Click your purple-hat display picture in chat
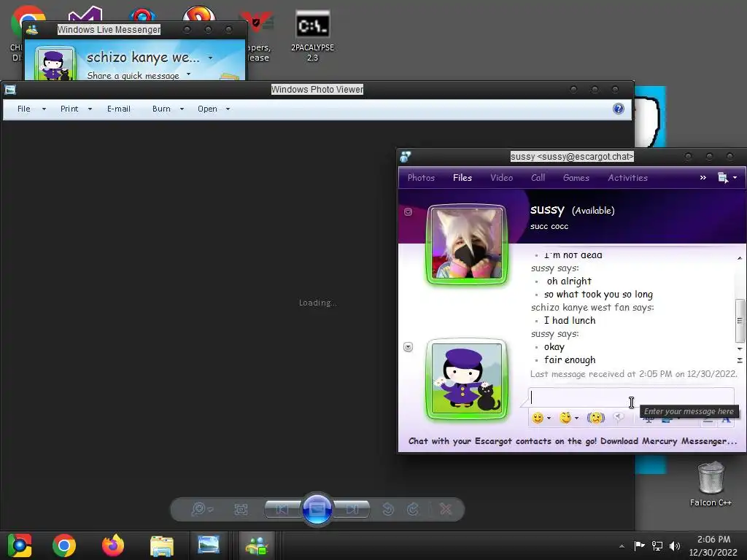 [467, 378]
